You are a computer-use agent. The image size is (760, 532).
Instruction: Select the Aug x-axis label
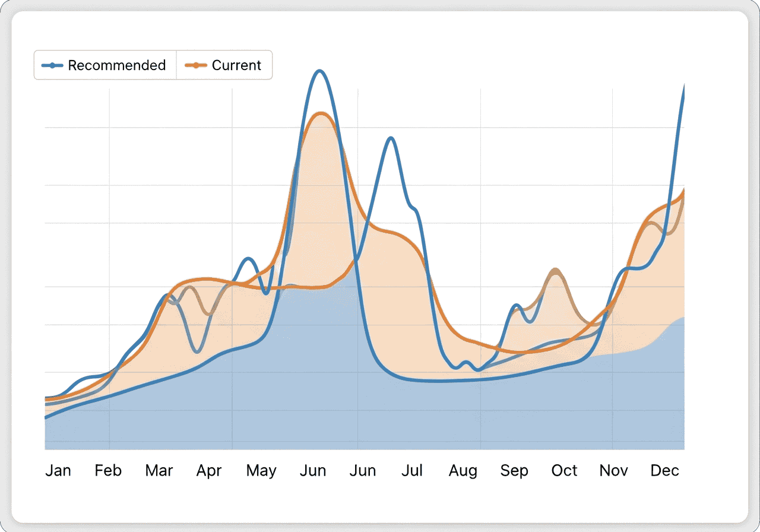tap(463, 471)
